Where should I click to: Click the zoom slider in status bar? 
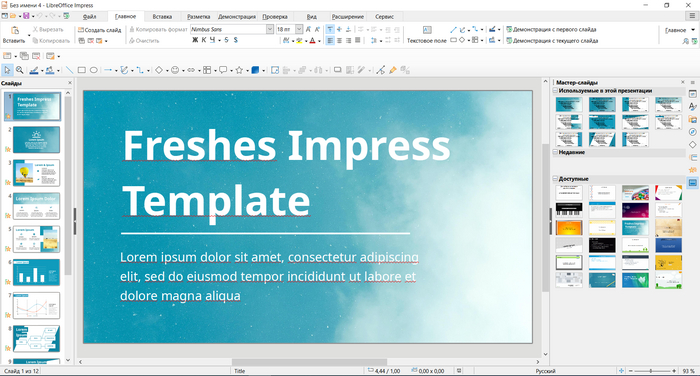click(652, 371)
